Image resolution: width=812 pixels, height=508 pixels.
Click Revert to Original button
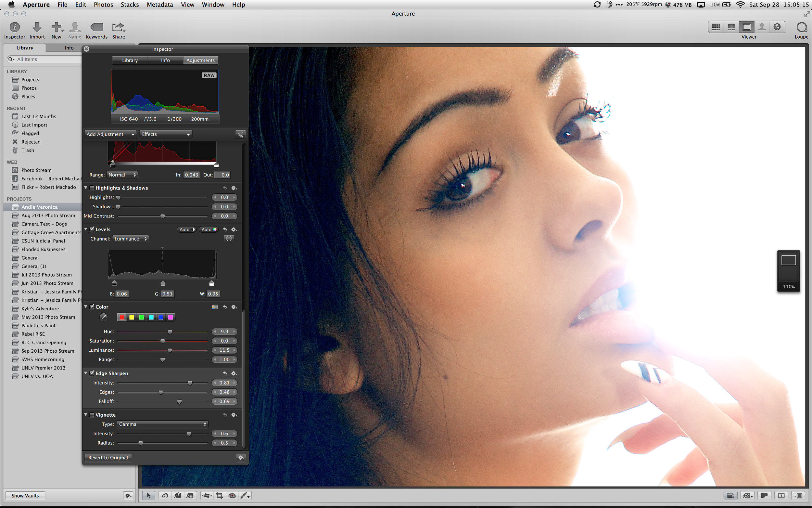[108, 458]
